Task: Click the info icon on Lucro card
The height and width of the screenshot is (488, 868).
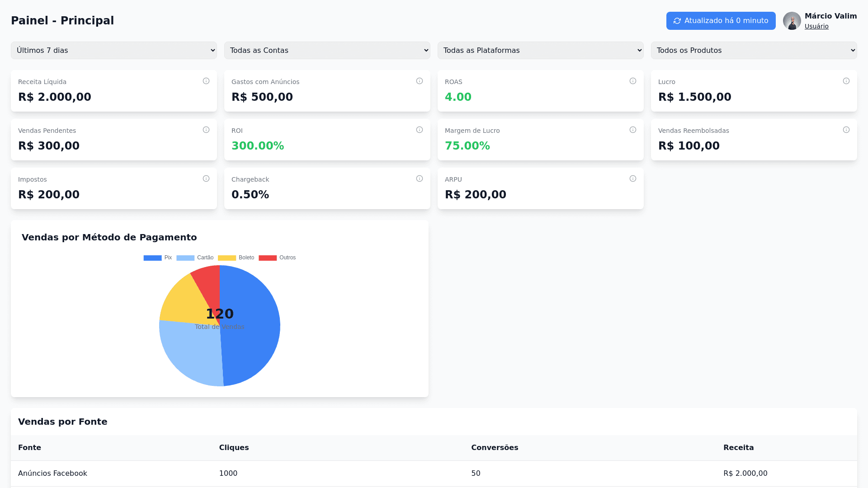Action: 846,81
